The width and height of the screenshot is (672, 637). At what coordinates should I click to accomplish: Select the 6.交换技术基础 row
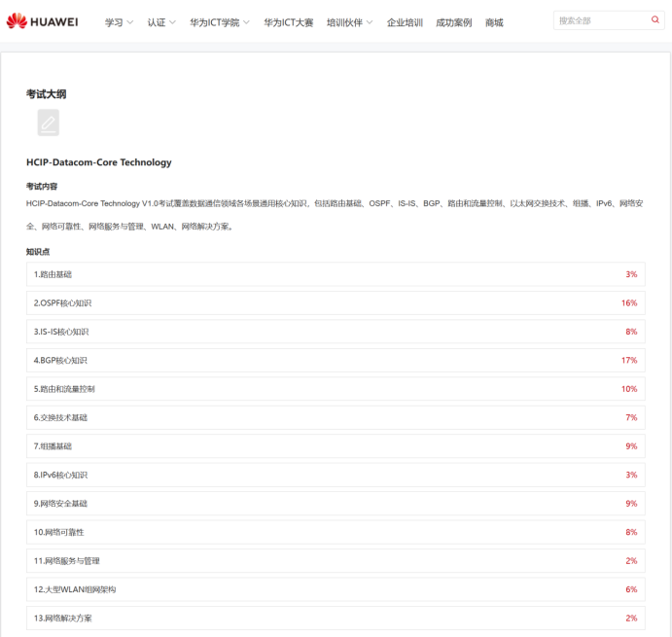[336, 417]
